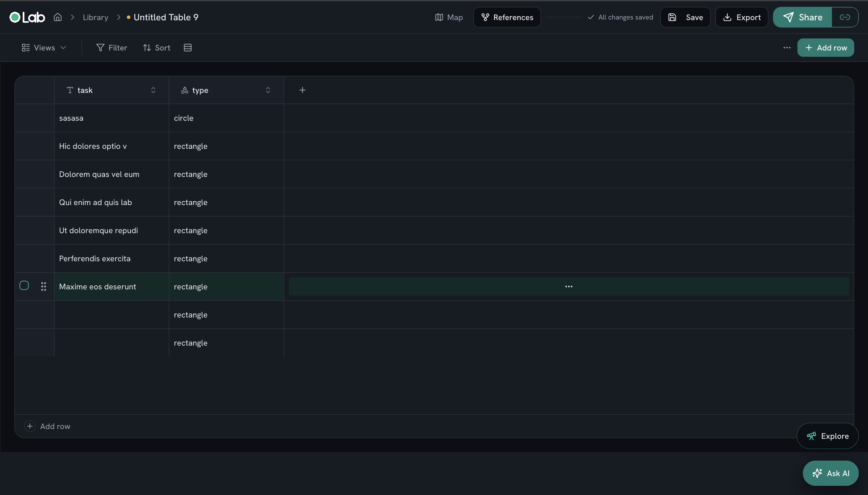Check the Maxime eos deserunt row checkbox
The height and width of the screenshot is (495, 868).
click(24, 286)
